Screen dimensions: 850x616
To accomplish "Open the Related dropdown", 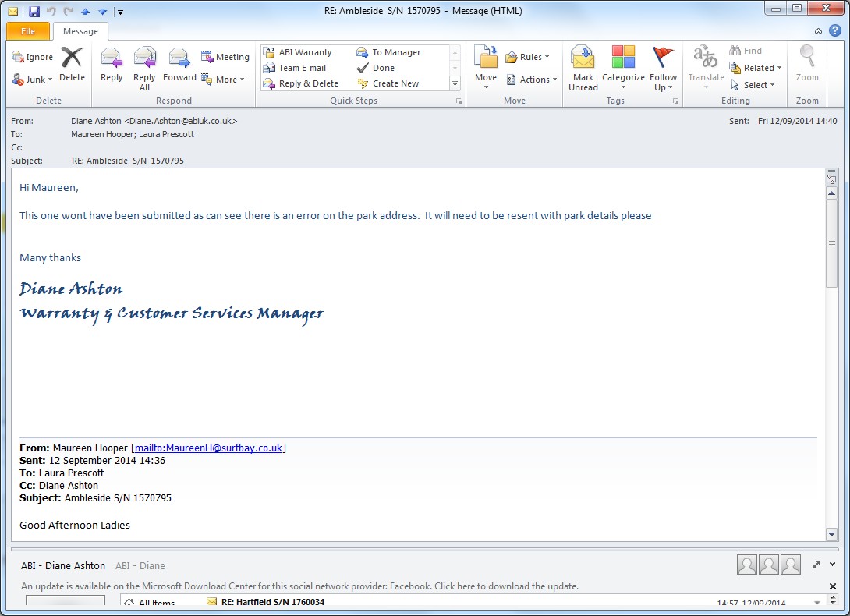I will coord(755,68).
